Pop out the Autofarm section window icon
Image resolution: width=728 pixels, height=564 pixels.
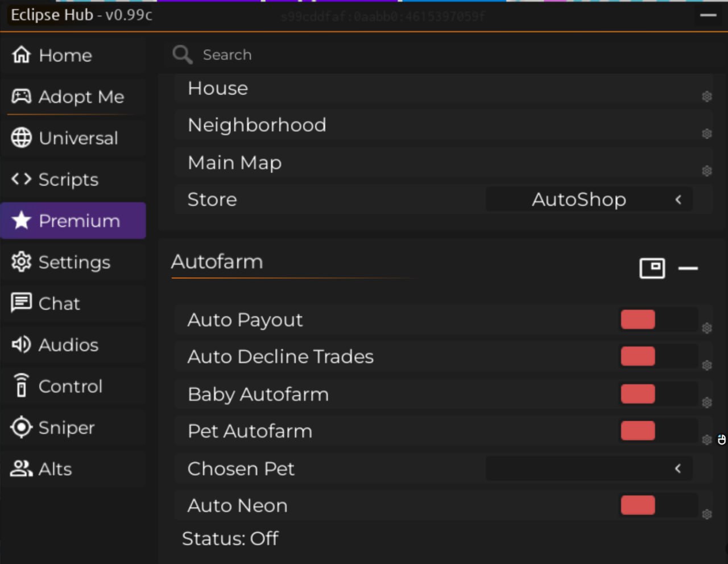pos(652,268)
